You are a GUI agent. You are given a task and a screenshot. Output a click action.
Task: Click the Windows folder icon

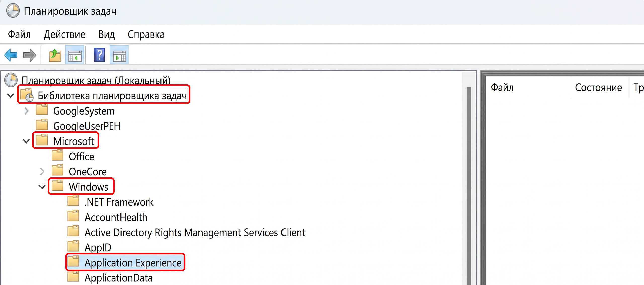pyautogui.click(x=58, y=186)
